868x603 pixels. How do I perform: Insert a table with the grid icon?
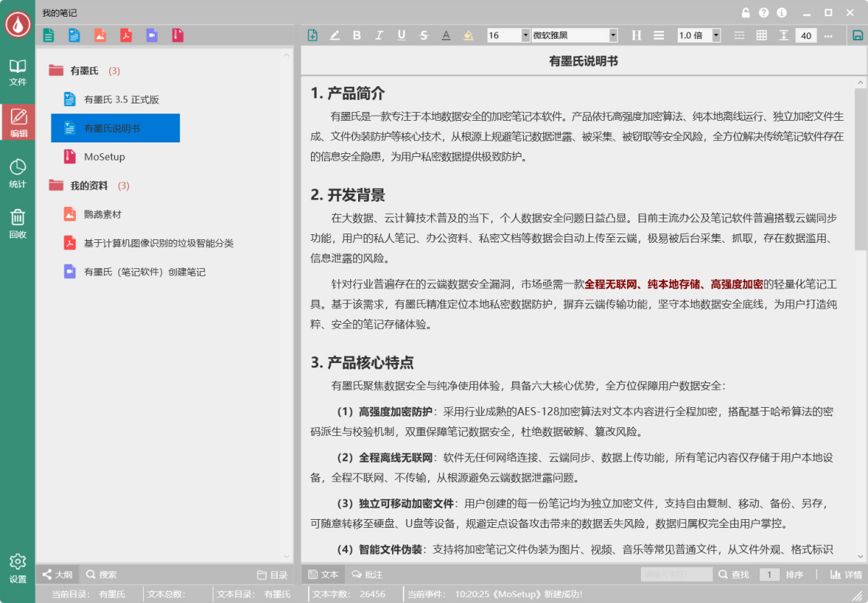pos(762,35)
